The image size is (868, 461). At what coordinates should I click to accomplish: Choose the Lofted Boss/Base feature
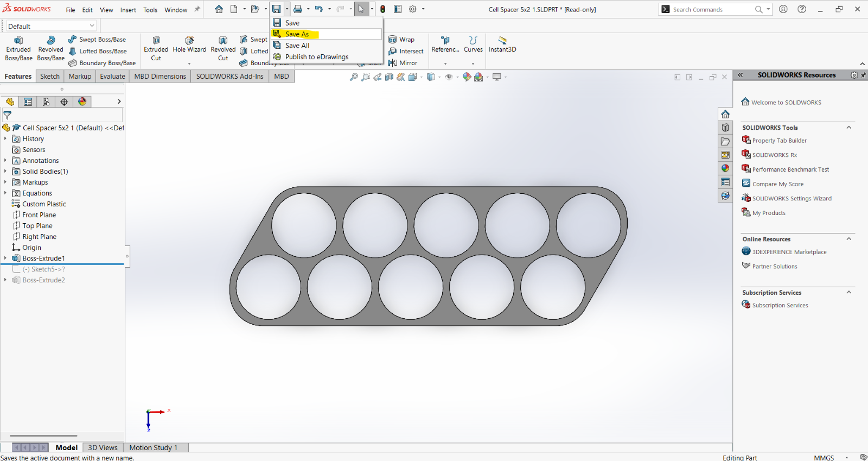tap(98, 51)
